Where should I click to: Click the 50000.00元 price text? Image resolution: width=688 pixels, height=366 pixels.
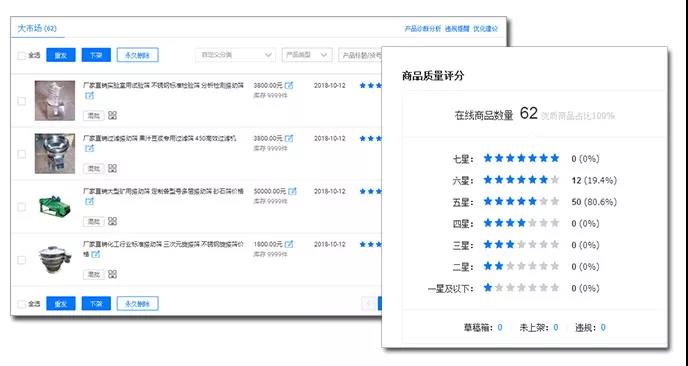pos(269,191)
